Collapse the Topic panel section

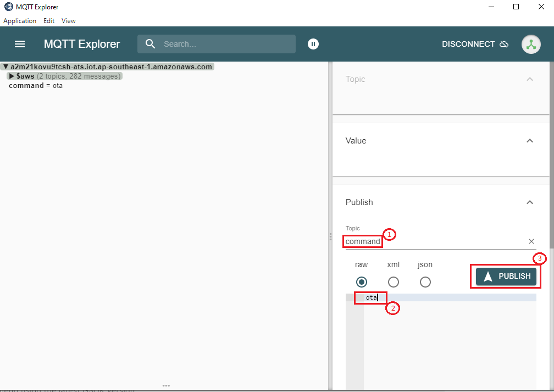coord(530,79)
